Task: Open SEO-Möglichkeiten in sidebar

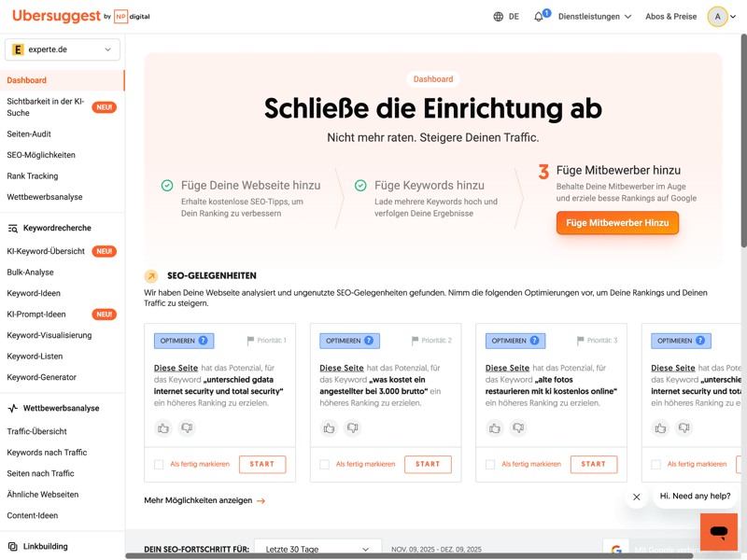Action: (x=41, y=155)
